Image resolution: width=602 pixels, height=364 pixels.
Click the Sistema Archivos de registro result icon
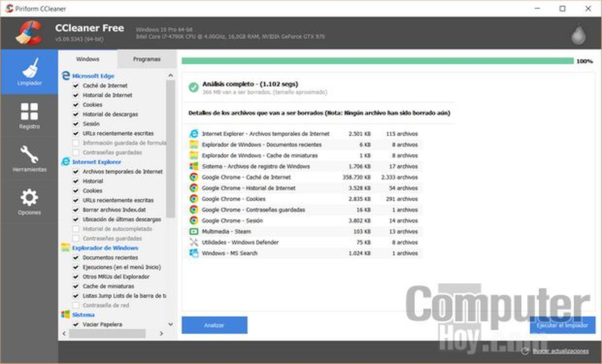pos(194,166)
